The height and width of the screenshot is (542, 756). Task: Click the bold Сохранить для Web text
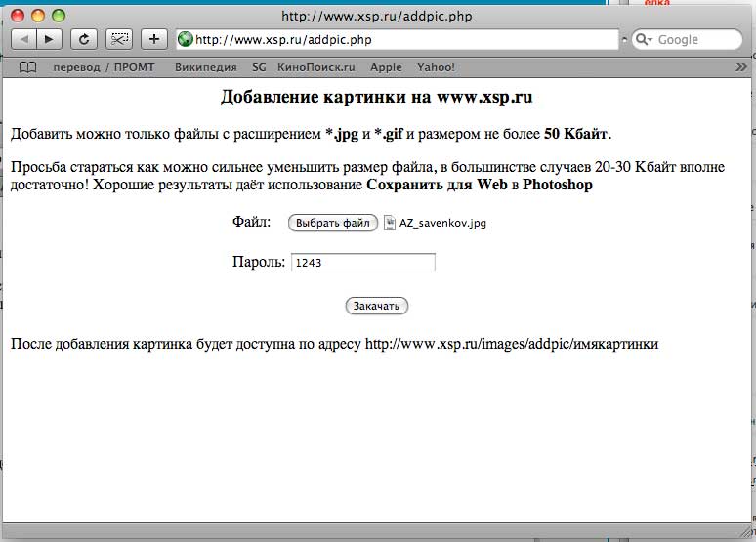[437, 185]
